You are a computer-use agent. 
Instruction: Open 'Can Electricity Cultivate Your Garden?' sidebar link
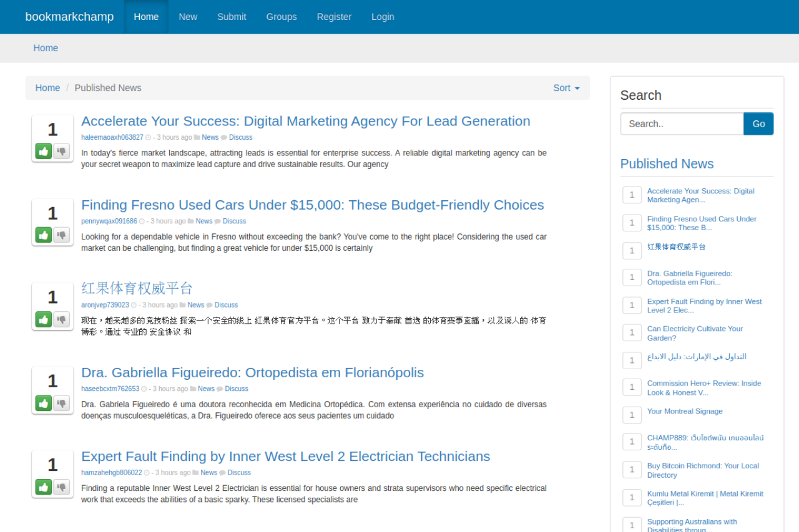pos(695,333)
